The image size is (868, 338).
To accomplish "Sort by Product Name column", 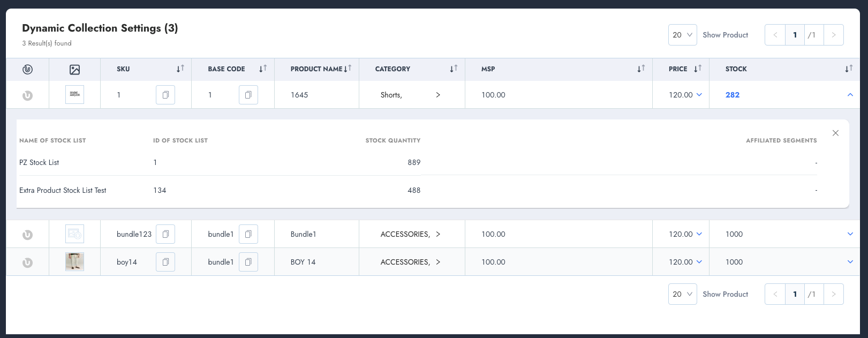I will [x=348, y=69].
